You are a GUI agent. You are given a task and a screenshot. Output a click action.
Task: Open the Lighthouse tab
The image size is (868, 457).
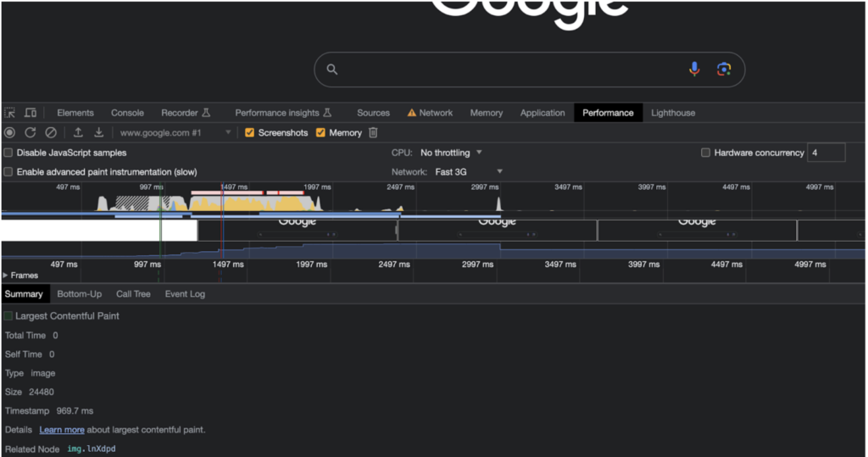point(672,113)
